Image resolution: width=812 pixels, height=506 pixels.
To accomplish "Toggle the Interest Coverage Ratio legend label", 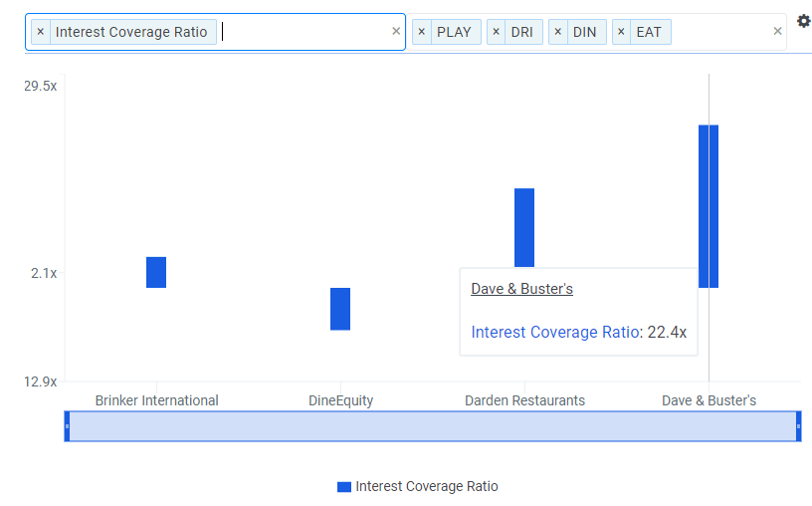I will (x=427, y=486).
